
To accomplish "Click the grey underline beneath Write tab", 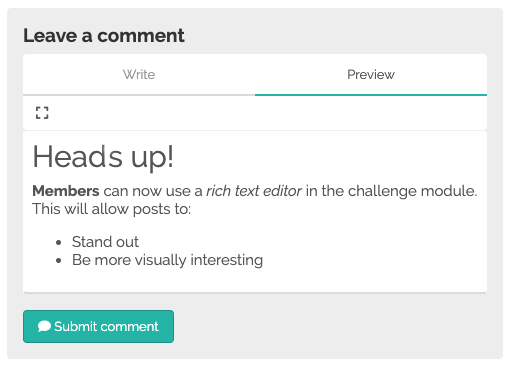I will point(139,95).
